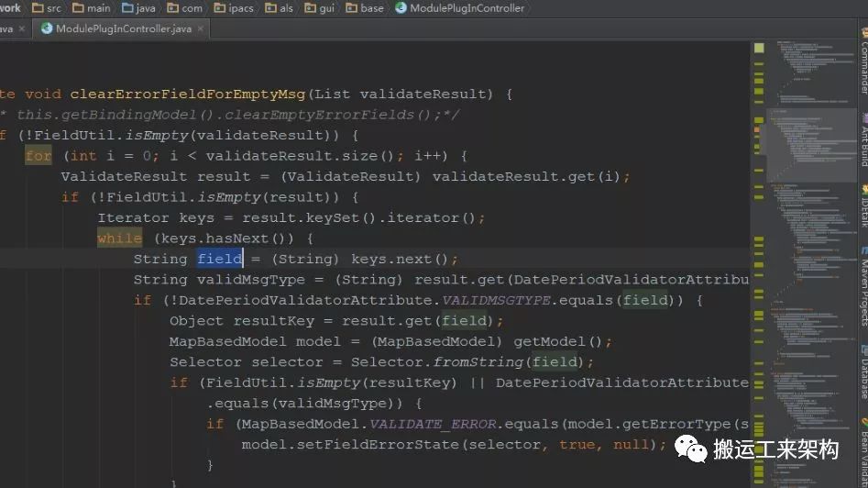The height and width of the screenshot is (488, 868).
Task: Close the partially visible left editor tab
Action: (22, 28)
